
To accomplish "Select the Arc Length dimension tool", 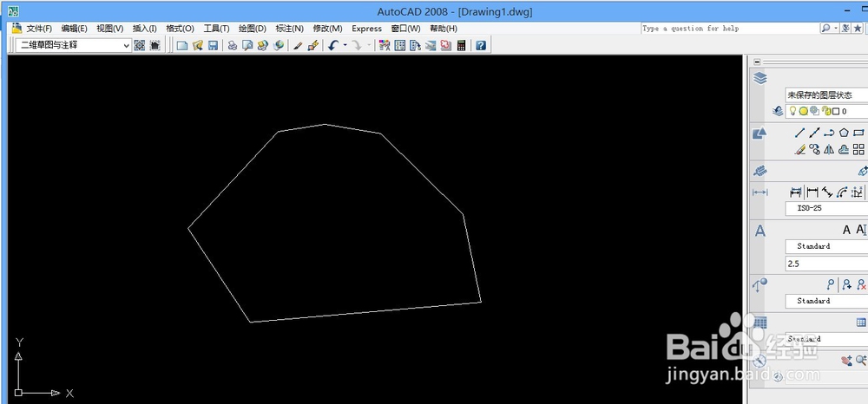I will [842, 192].
